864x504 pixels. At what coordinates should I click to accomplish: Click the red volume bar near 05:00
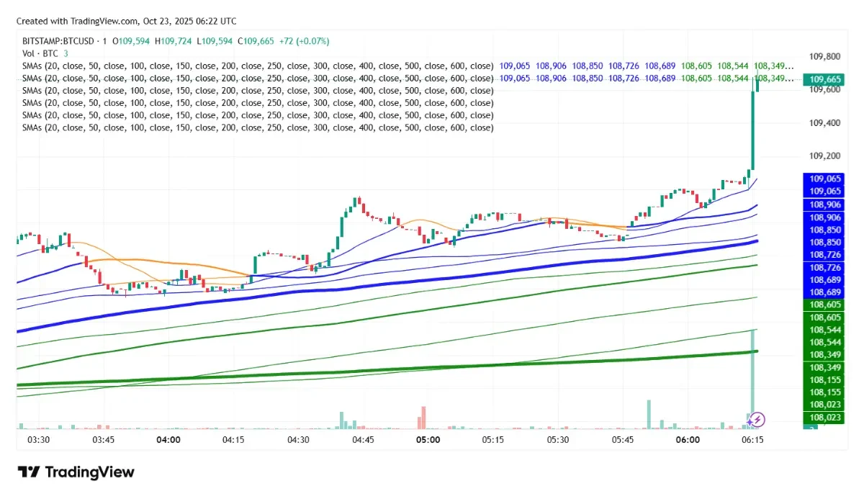pyautogui.click(x=420, y=418)
